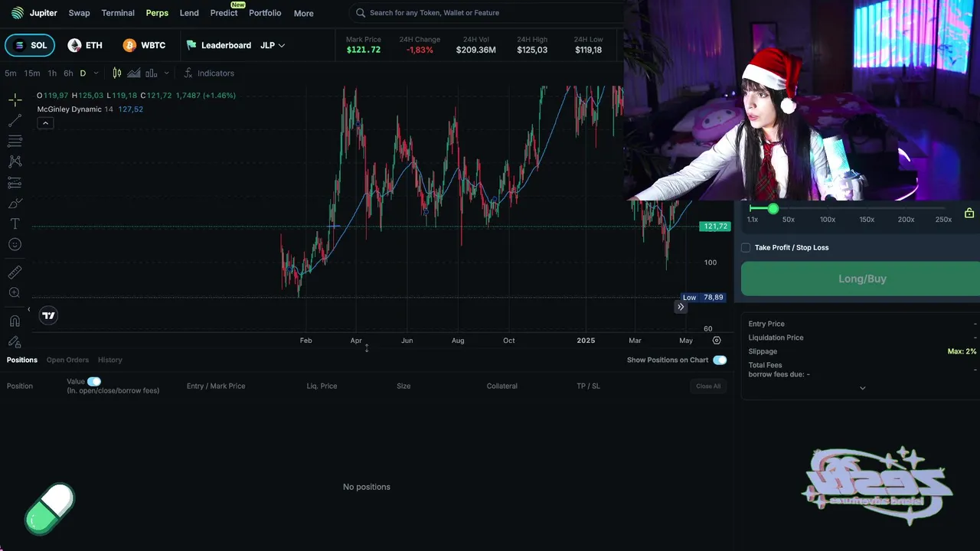Open the Perps page
The width and height of the screenshot is (980, 551).
(x=157, y=13)
